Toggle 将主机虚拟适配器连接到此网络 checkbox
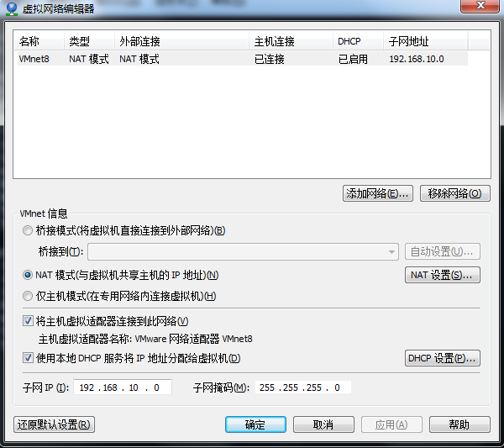Screen dimensions: 504x448 [28, 321]
